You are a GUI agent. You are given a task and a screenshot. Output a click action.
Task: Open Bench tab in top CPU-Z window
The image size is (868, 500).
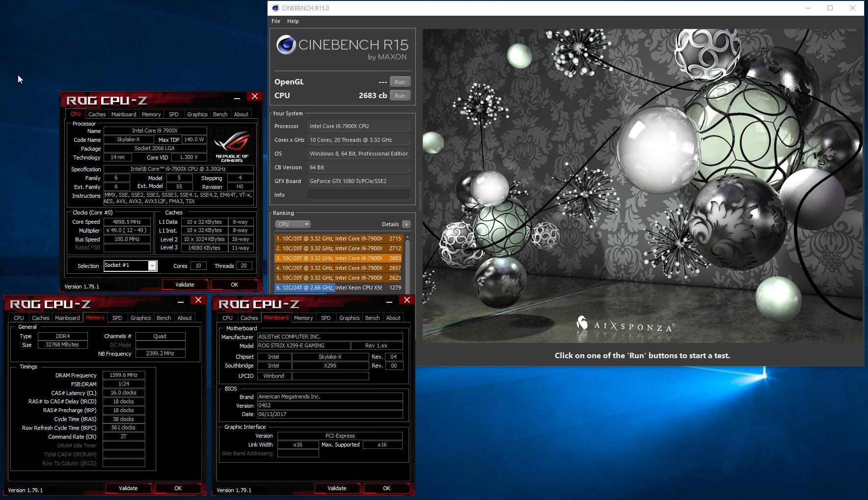click(220, 114)
